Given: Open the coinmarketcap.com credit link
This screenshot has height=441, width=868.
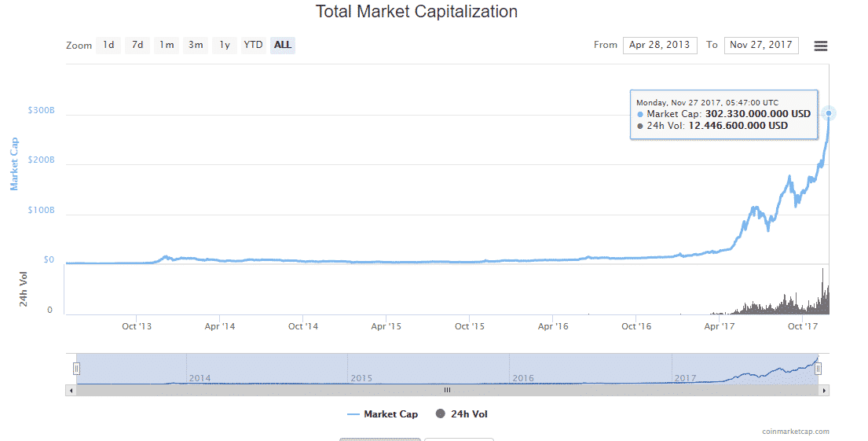Looking at the screenshot, I should click(795, 431).
